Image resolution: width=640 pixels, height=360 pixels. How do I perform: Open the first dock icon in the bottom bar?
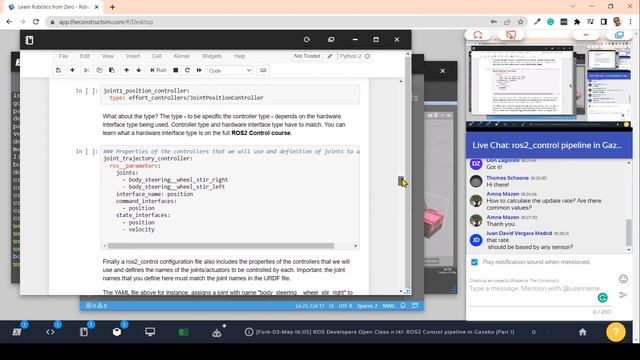[17, 332]
